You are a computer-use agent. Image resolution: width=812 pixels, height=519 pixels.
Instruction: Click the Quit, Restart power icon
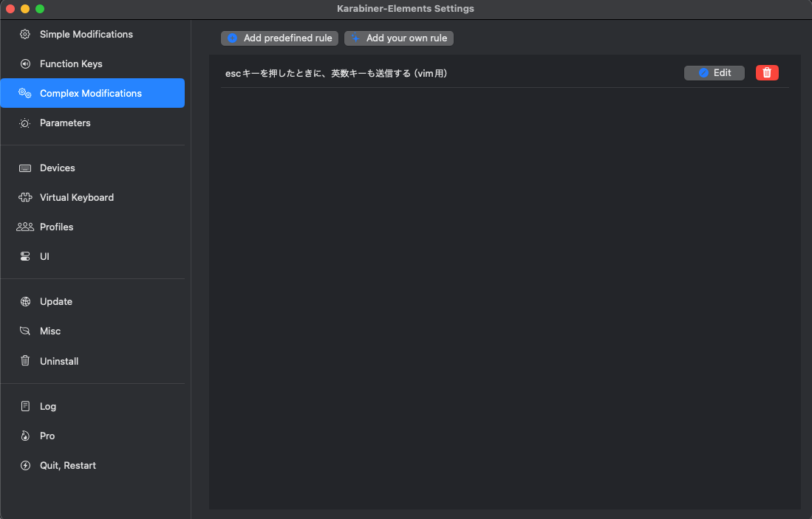pyautogui.click(x=24, y=465)
